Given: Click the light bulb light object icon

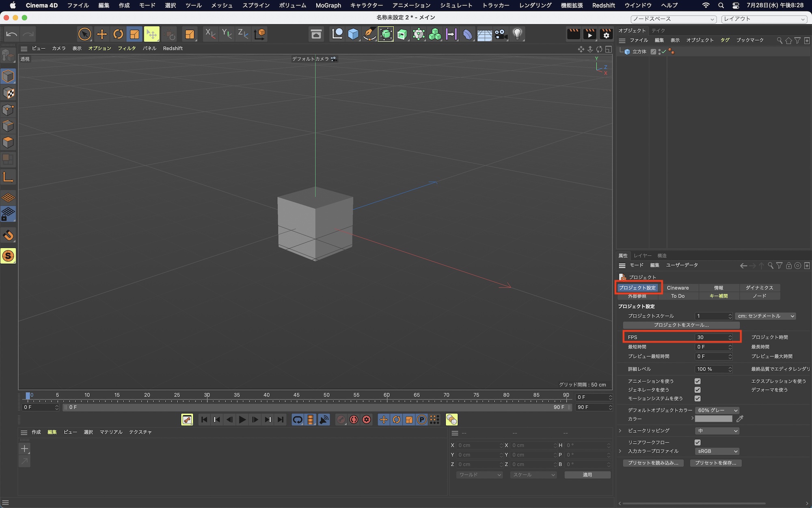Looking at the screenshot, I should point(517,34).
